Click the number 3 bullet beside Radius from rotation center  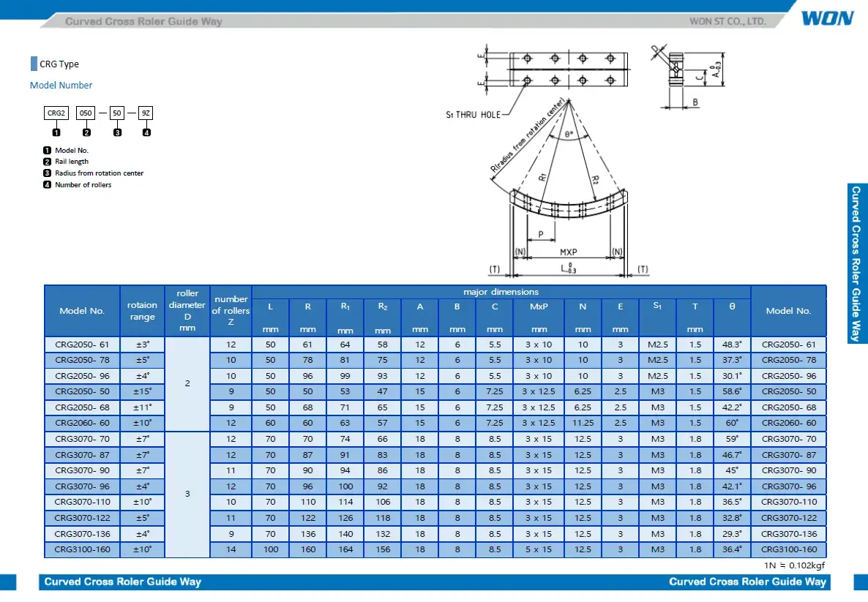click(x=47, y=173)
